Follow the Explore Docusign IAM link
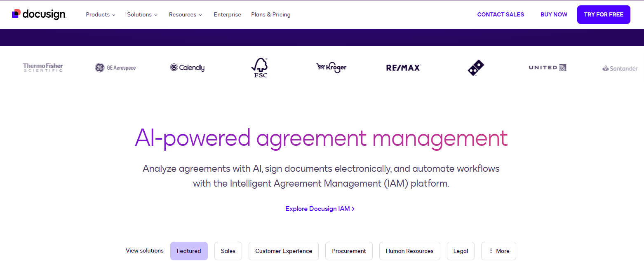This screenshot has height=269, width=644. [x=320, y=208]
